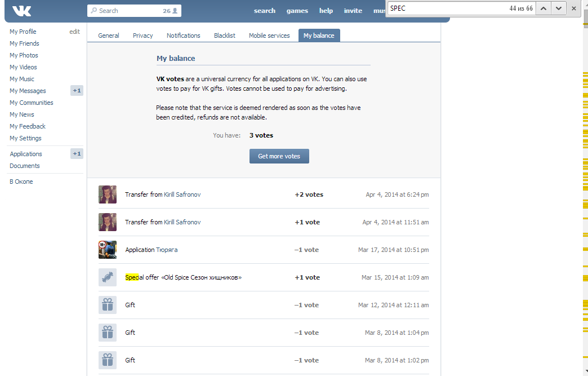
Task: Click the +1 badge beside My Messages
Action: (77, 90)
